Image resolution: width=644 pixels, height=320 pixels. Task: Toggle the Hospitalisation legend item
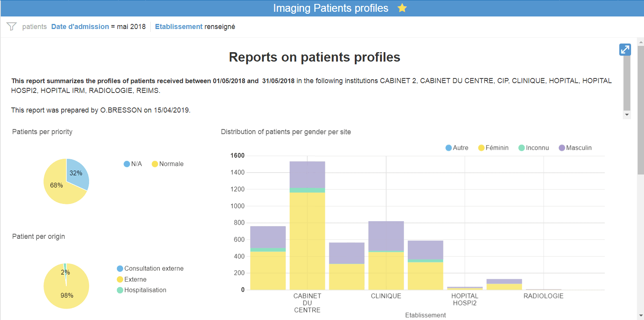tap(142, 290)
